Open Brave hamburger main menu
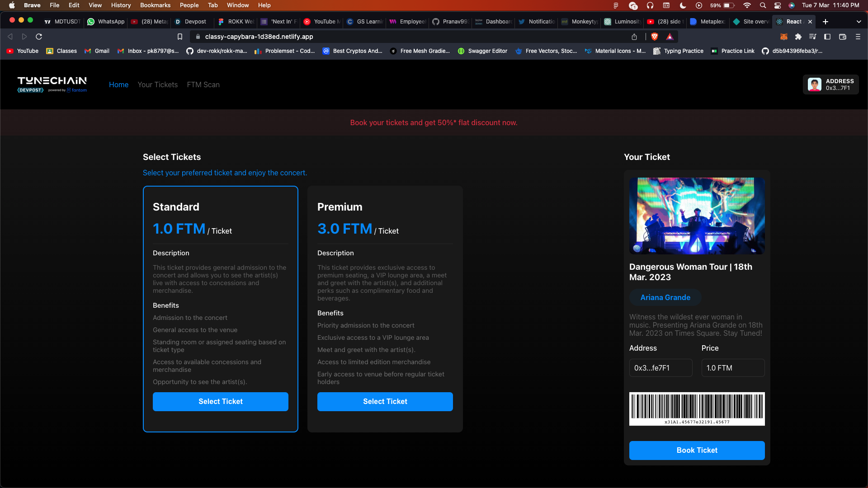This screenshot has height=488, width=868. tap(858, 37)
